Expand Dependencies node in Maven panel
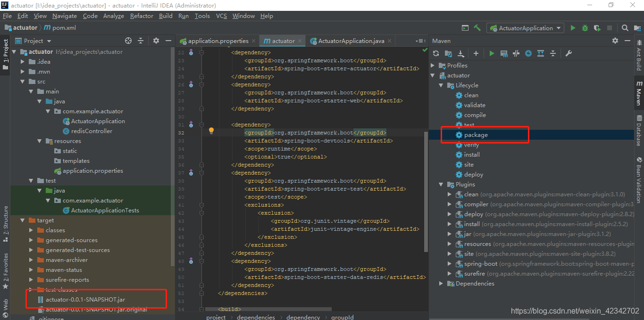 (x=442, y=284)
